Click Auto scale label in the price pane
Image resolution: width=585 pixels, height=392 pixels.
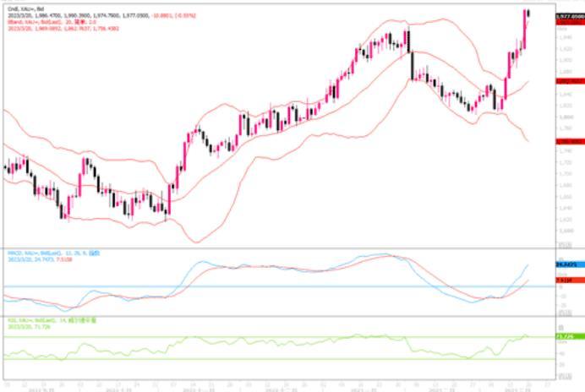pyautogui.click(x=564, y=242)
